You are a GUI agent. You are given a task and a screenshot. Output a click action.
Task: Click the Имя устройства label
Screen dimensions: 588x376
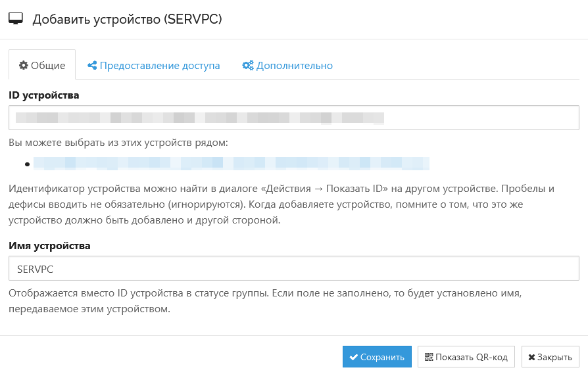pos(49,246)
